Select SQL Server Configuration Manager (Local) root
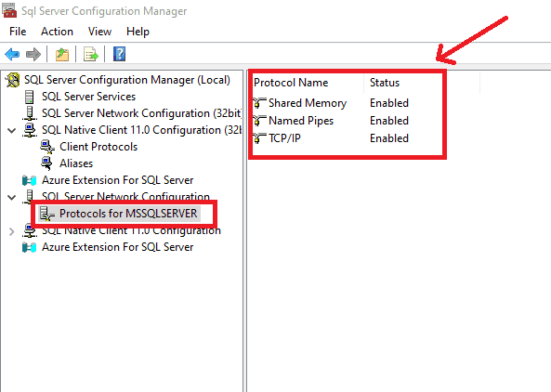 pyautogui.click(x=127, y=80)
